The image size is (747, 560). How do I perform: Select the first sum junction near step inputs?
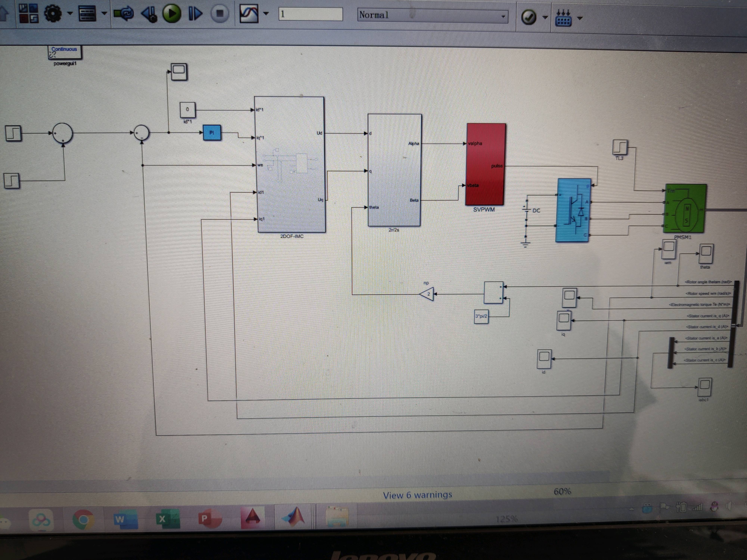tap(63, 133)
